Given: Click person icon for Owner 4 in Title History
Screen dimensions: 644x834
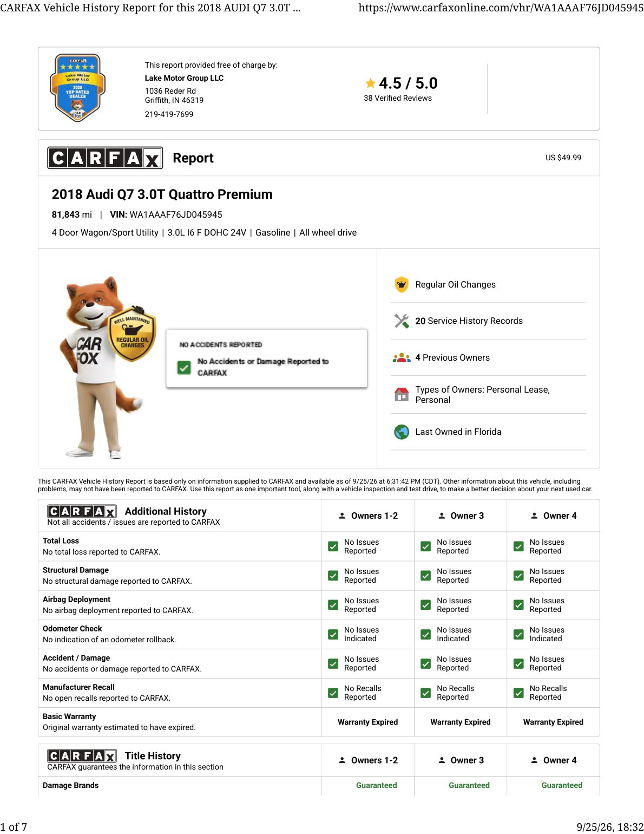Looking at the screenshot, I should pyautogui.click(x=534, y=760).
